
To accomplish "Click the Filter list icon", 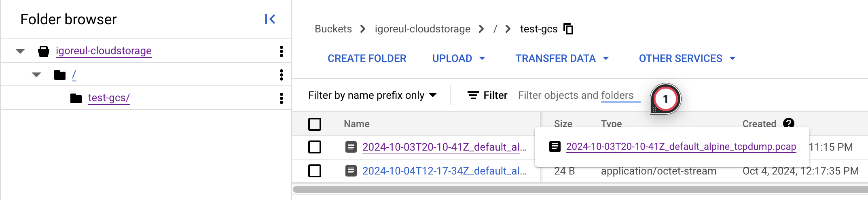I will point(473,95).
